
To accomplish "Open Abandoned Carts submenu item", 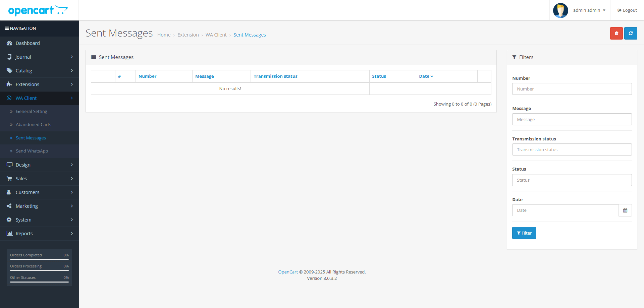I will [x=34, y=125].
